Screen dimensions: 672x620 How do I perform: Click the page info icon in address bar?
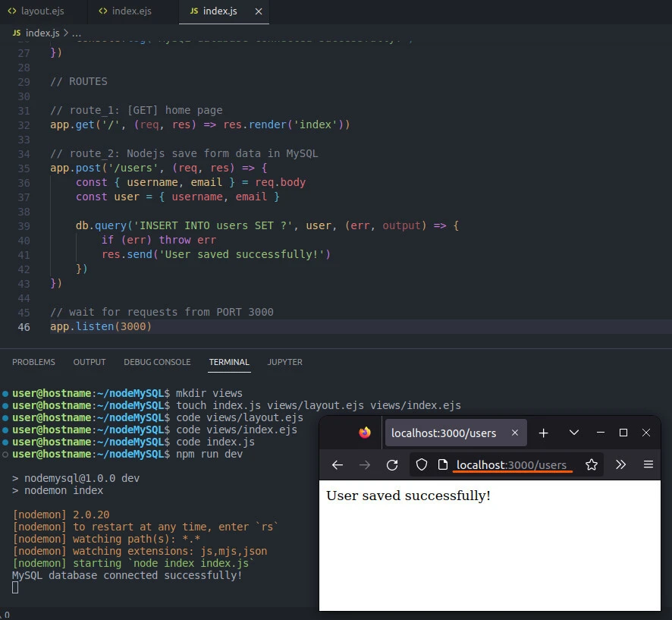(442, 464)
